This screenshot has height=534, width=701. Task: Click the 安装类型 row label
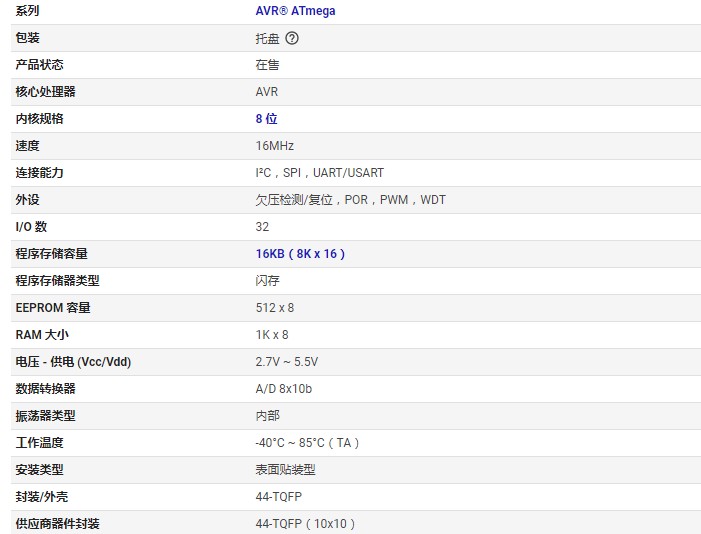39,470
